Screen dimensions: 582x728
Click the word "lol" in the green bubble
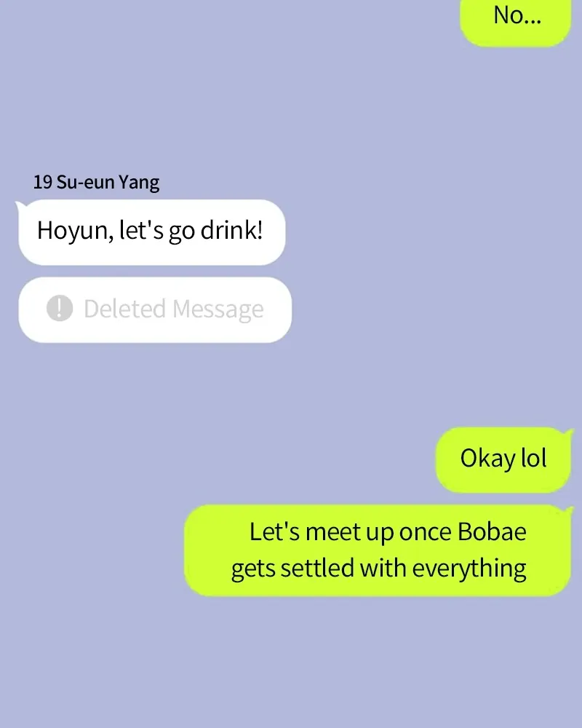click(x=534, y=458)
